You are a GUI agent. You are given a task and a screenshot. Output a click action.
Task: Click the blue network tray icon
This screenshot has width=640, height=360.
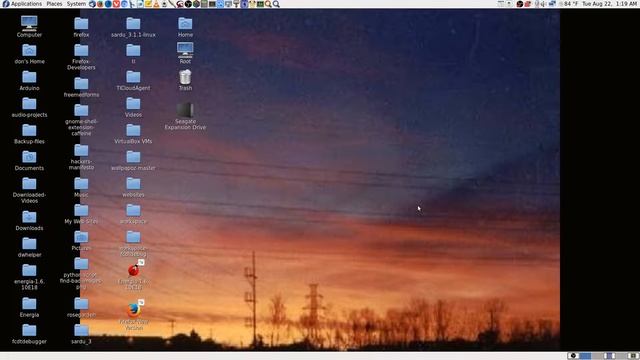pos(552,4)
